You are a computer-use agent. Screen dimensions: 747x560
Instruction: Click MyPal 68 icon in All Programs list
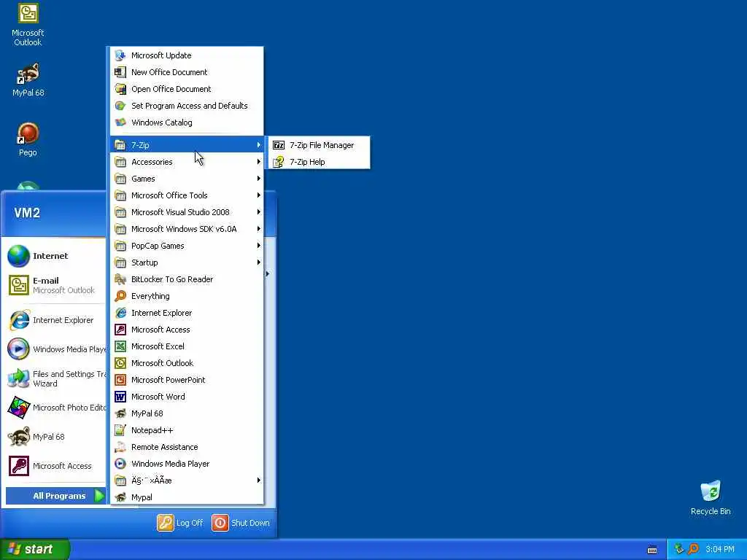click(x=120, y=413)
